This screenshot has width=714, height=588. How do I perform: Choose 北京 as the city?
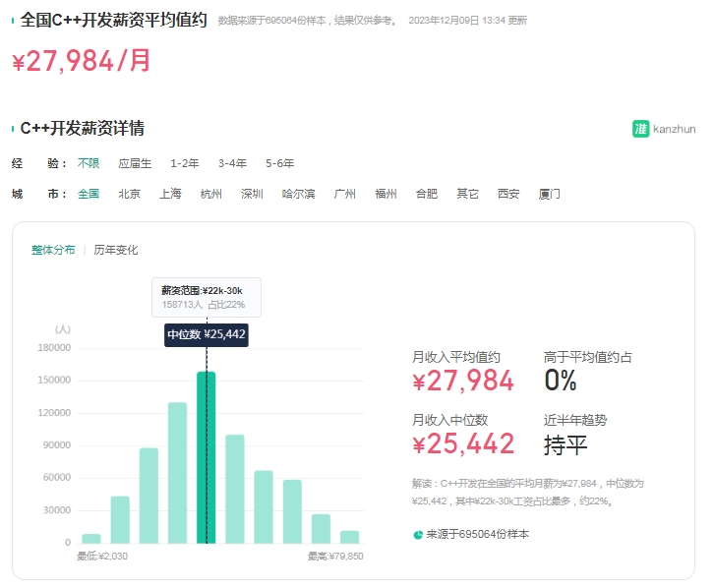pos(129,194)
